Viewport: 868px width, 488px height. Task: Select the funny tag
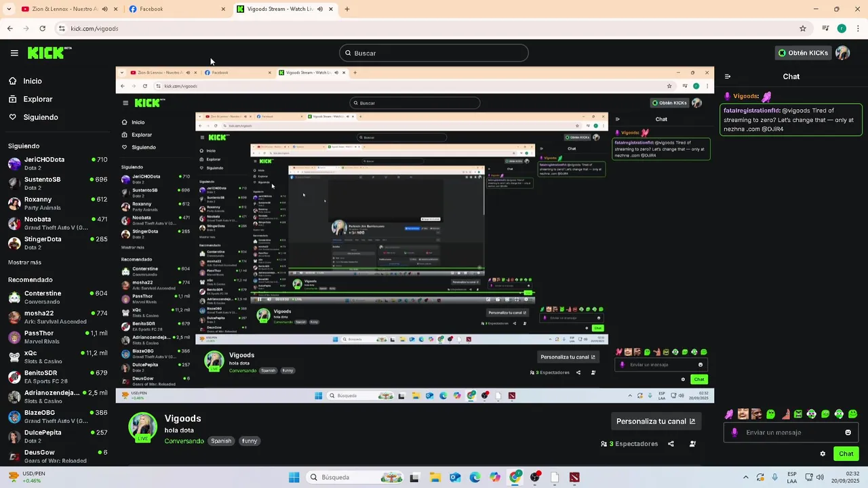250,441
